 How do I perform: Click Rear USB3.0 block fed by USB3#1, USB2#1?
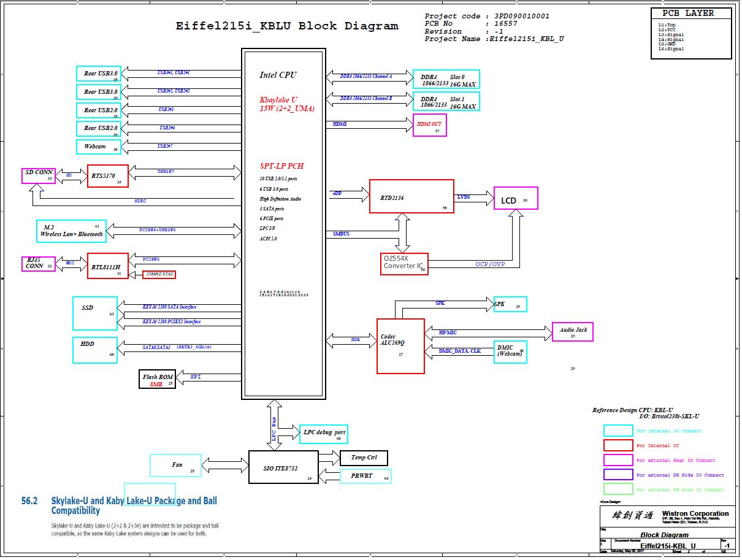click(98, 74)
